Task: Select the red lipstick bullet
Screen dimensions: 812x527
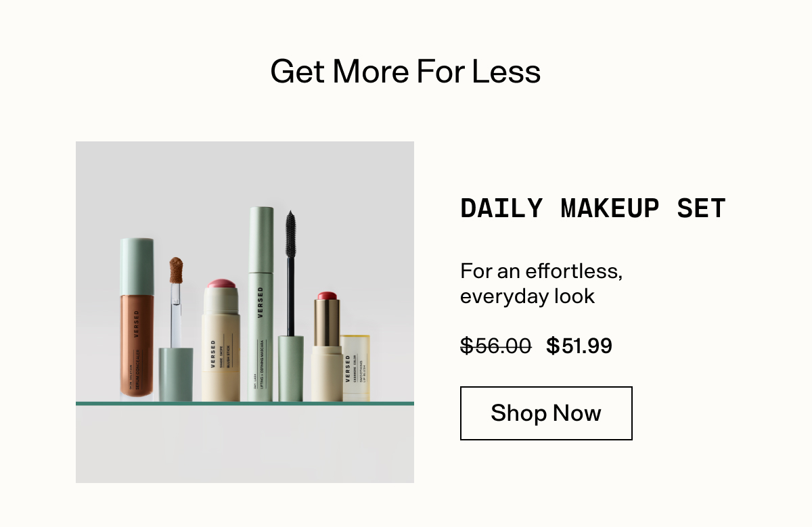Action: 328,296
